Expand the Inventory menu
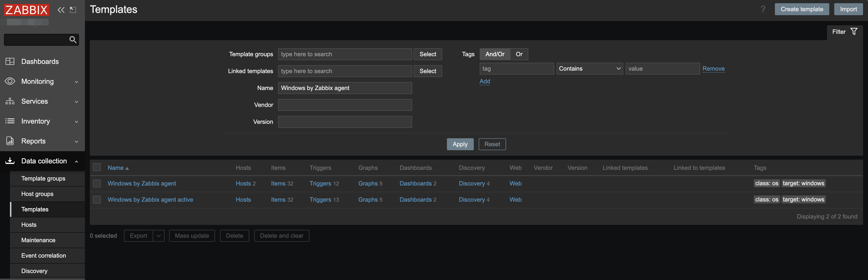This screenshot has width=868, height=280. coord(76,122)
